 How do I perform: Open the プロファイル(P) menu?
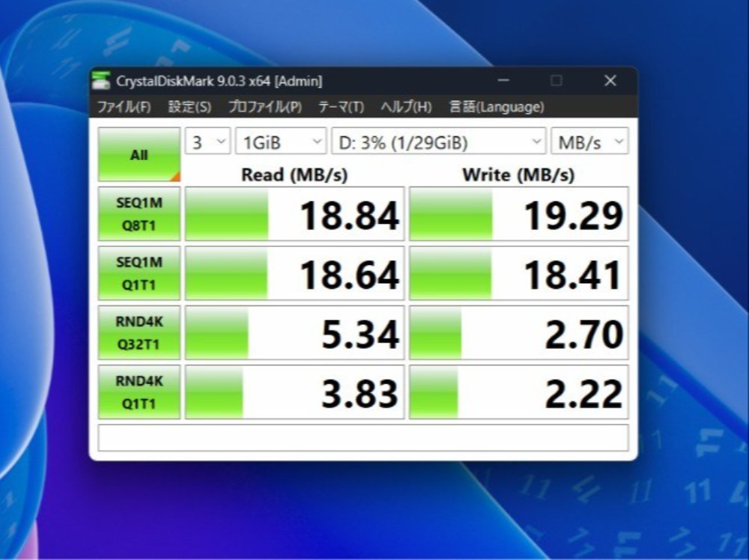[x=265, y=106]
